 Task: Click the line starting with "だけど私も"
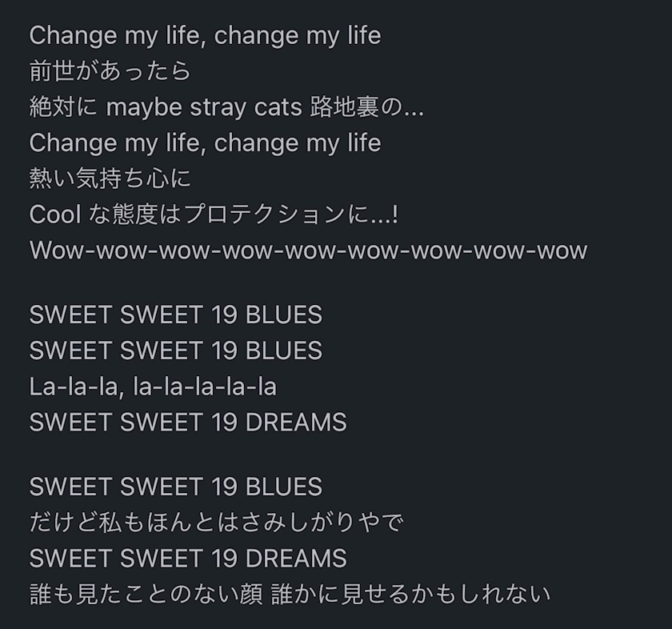(x=216, y=523)
